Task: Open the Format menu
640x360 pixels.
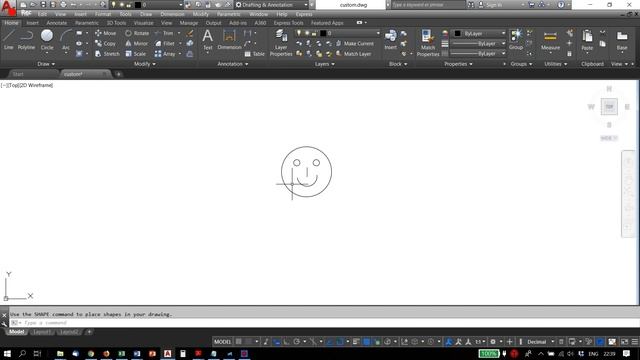Action: pyautogui.click(x=103, y=14)
